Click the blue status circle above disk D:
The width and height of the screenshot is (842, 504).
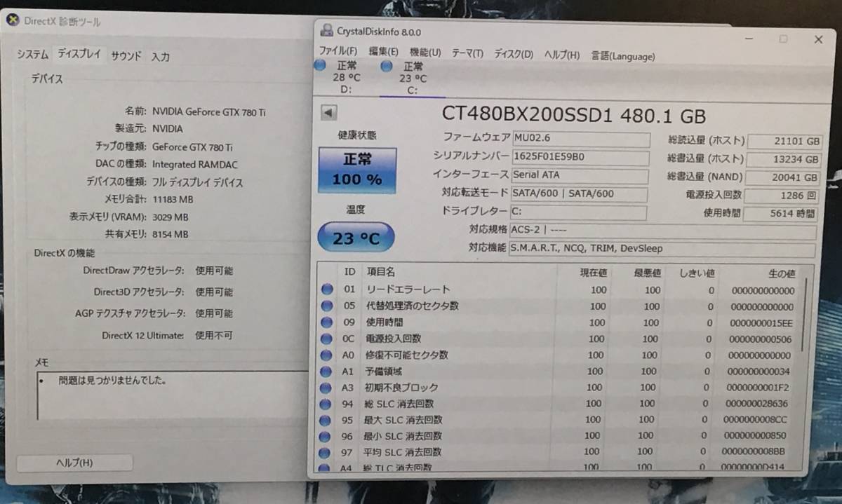(321, 64)
